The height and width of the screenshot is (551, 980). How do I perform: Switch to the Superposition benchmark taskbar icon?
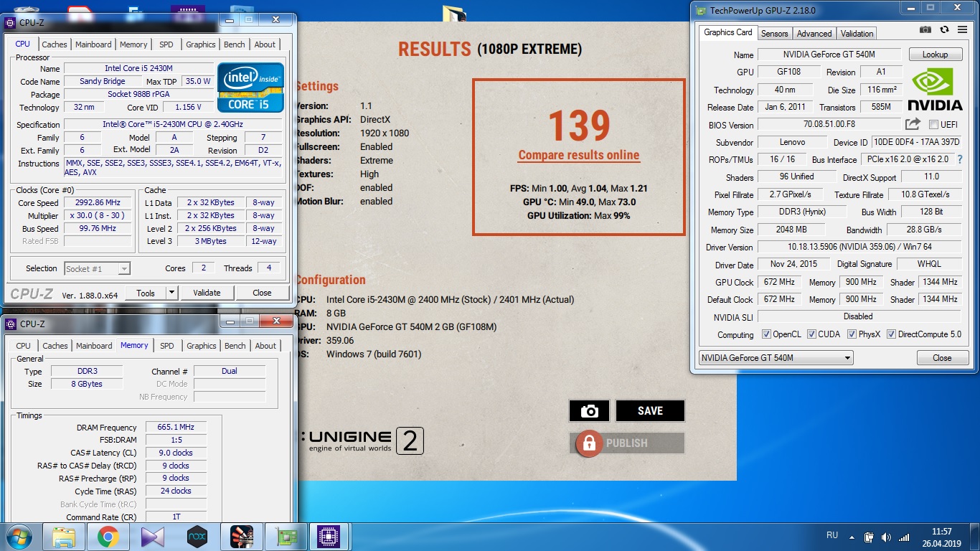242,537
